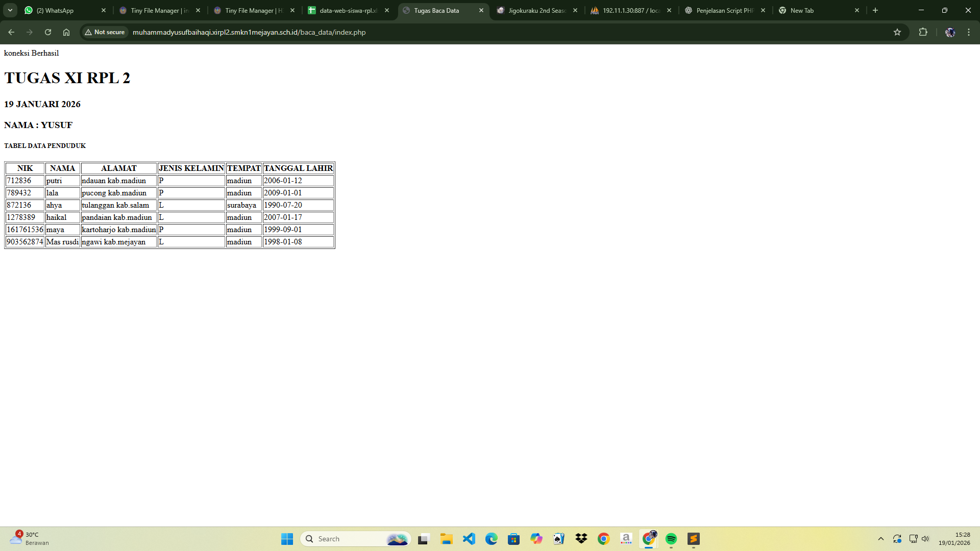Open Dropbox from taskbar
The image size is (980, 551).
581,539
